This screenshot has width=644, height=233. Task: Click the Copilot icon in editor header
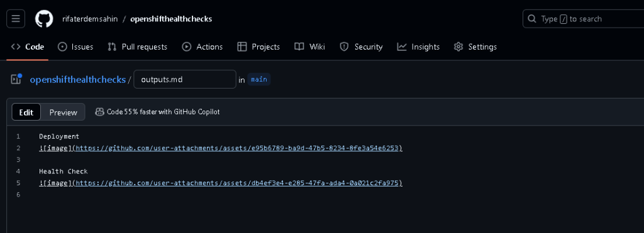pyautogui.click(x=99, y=112)
